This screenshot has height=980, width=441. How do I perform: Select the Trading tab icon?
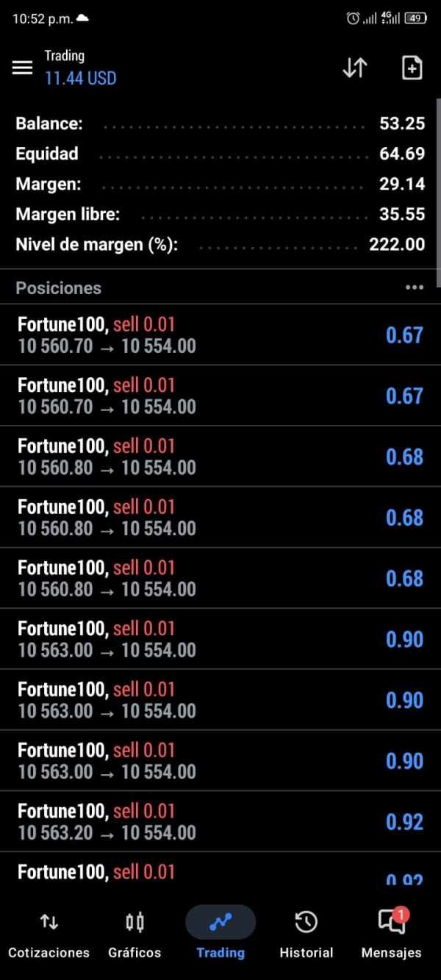220,923
